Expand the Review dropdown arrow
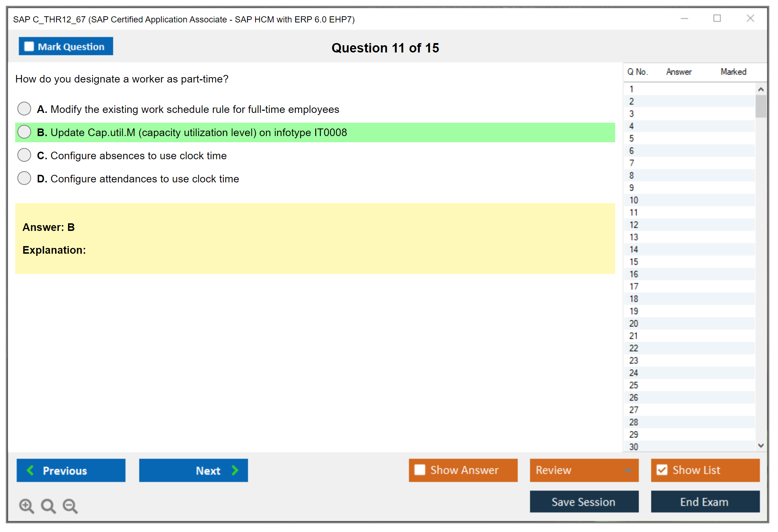The height and width of the screenshot is (532, 778). click(628, 470)
